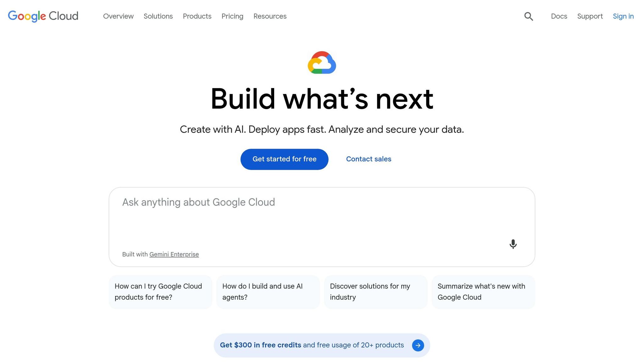Viewport: 644px width, 362px height.
Task: Click the arrow icon on the credits banner
Action: coord(418,345)
